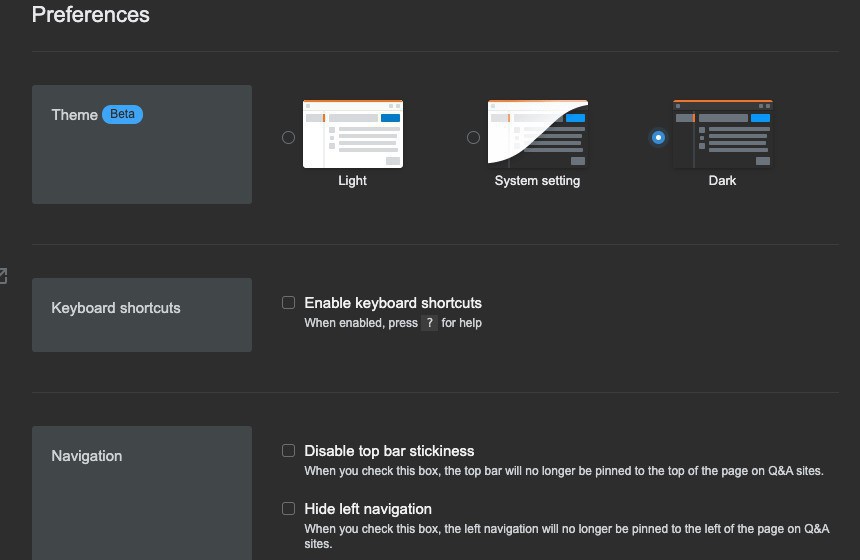
Task: Click the System setting preview thumbnail
Action: [x=538, y=134]
